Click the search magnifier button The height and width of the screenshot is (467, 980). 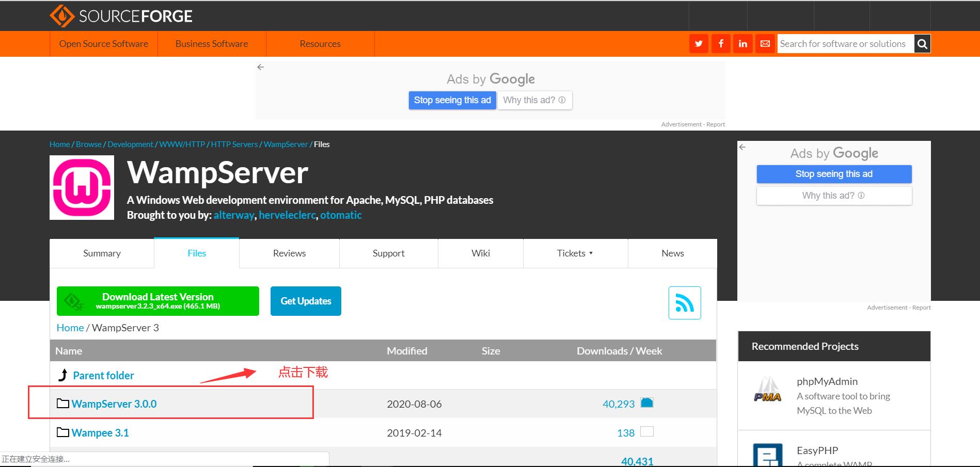pyautogui.click(x=922, y=44)
